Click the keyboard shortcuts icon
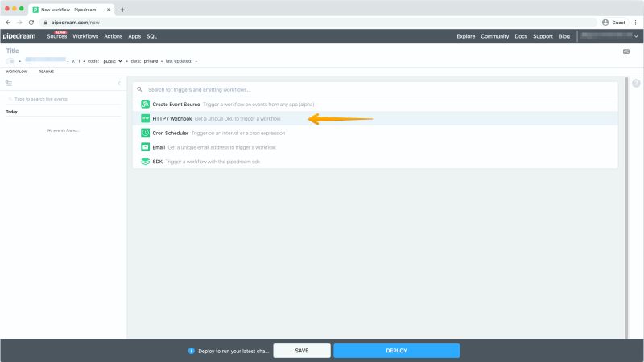The height and width of the screenshot is (362, 644). (626, 51)
